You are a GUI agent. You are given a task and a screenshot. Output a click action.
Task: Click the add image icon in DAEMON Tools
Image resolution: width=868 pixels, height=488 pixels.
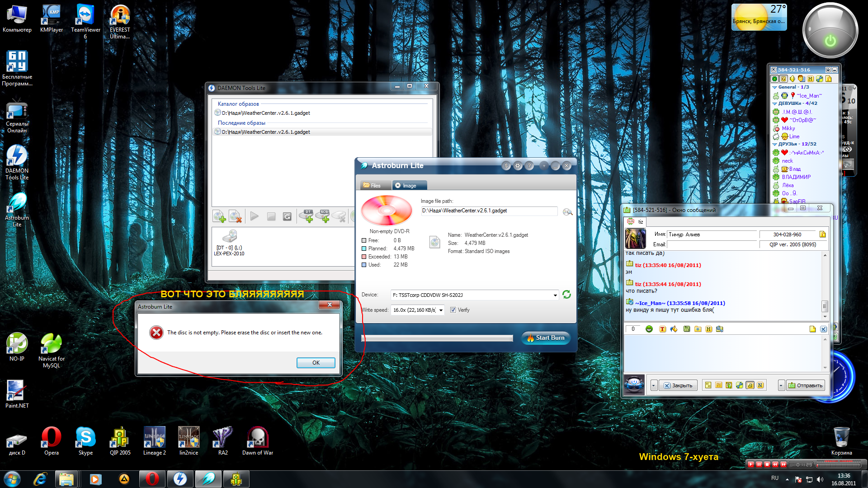219,217
